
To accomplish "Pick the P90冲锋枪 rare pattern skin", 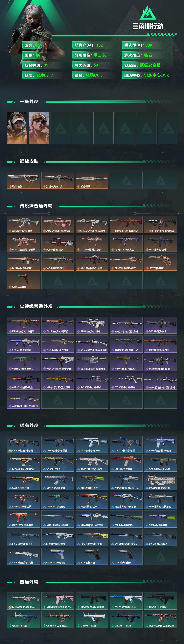I will [160, 482].
